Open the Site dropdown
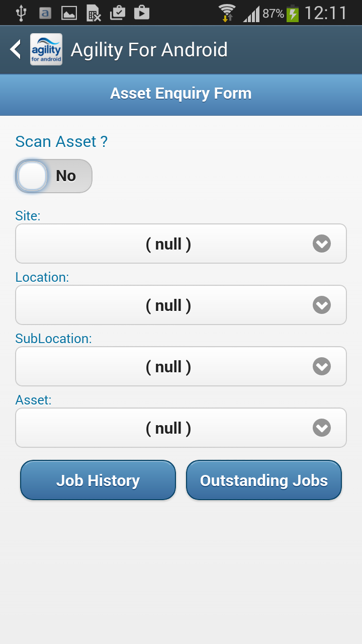 tap(181, 244)
